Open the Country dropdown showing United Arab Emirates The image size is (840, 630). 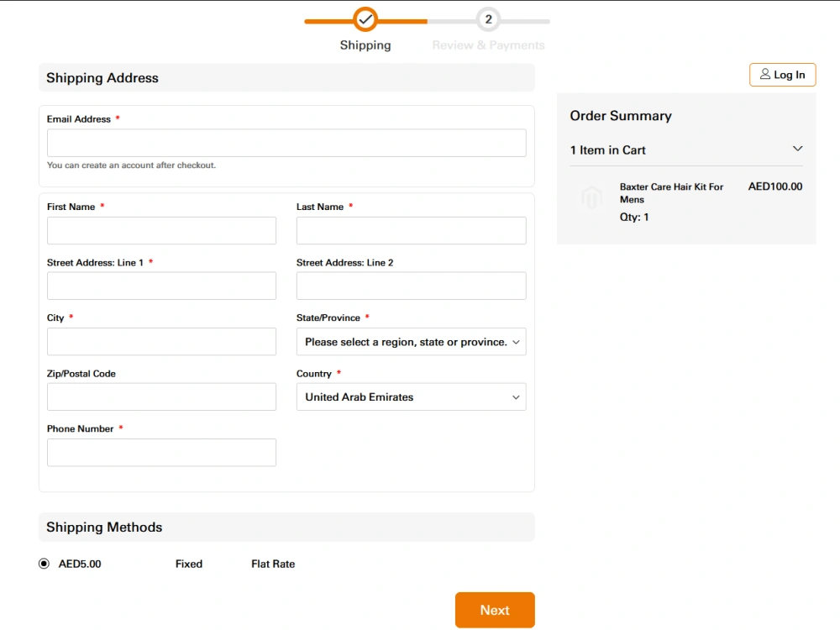(411, 397)
